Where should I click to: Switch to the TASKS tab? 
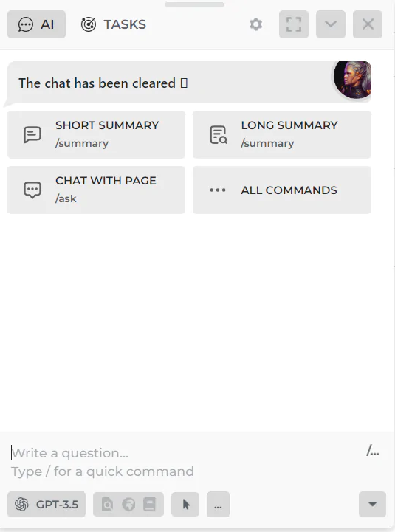click(114, 24)
